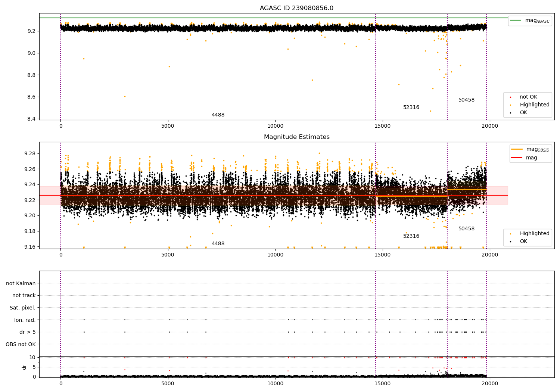Click 'OK' in the Magnitude Estimates plot legend
The image size is (560, 392).
click(x=523, y=242)
